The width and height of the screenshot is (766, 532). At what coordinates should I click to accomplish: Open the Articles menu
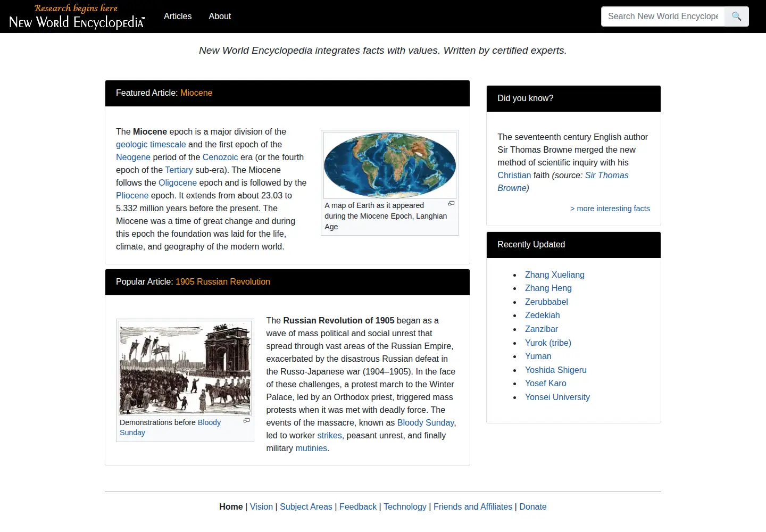point(178,16)
